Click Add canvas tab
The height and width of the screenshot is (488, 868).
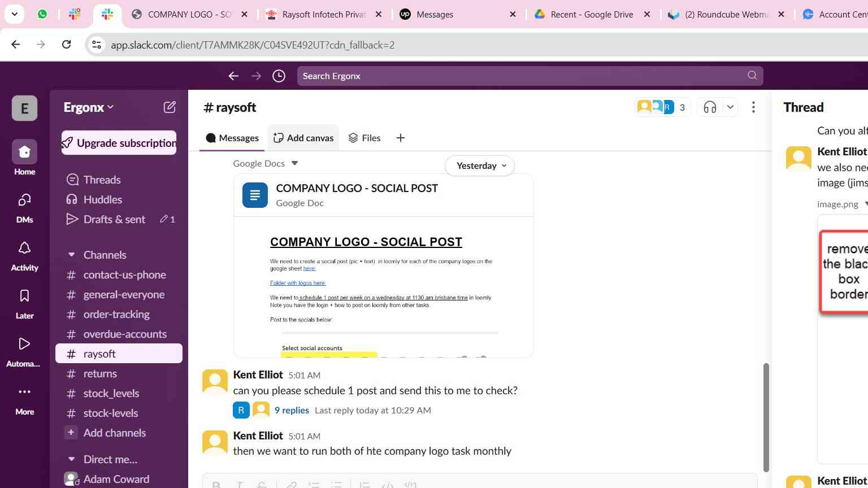[x=303, y=138]
